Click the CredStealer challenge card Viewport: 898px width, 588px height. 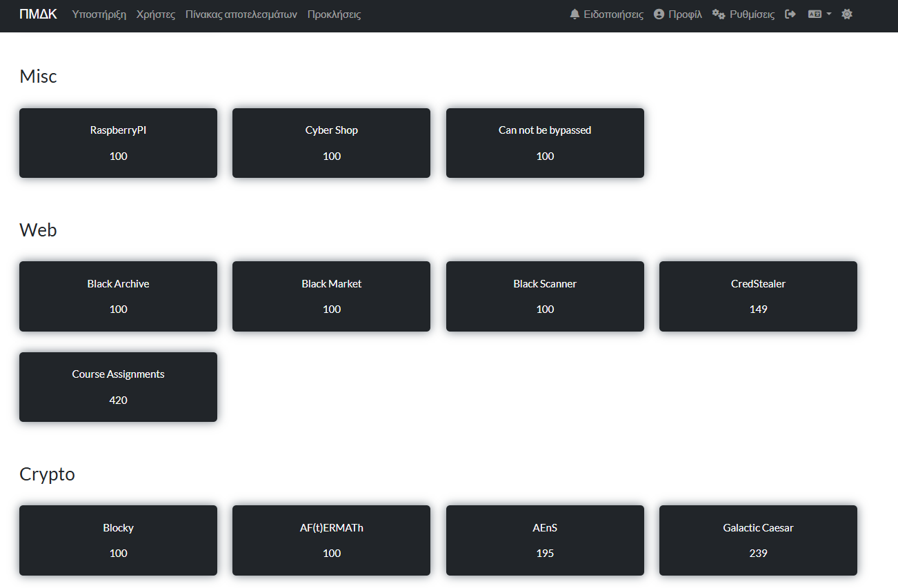[758, 296]
